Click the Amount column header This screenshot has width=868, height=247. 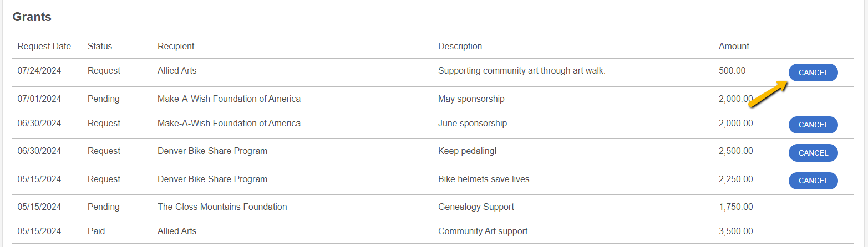[734, 46]
